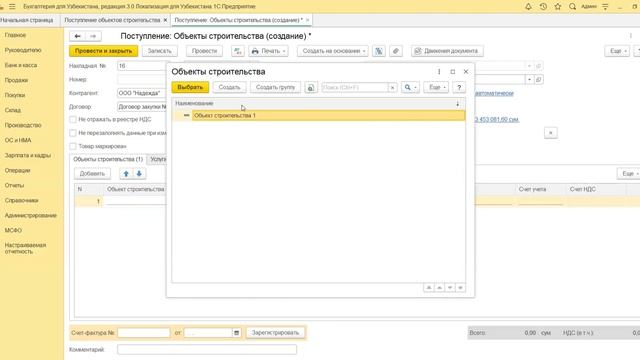This screenshot has height=360, width=640.
Task: Open the settings lines icon in title bar
Action: click(605, 7)
